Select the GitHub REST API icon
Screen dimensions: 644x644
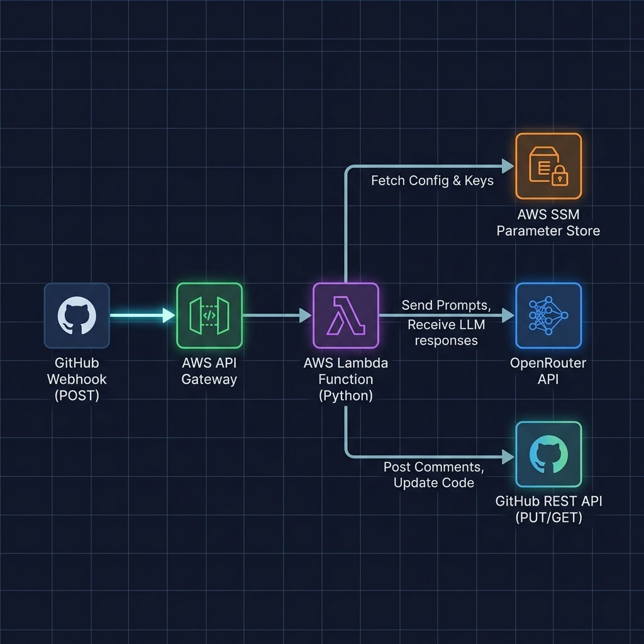click(x=548, y=454)
